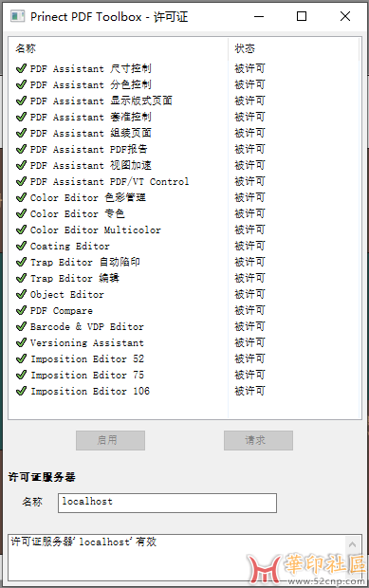369x588 pixels.
Task: Click the checkmark icon beside PDF Assistant 尺寸控制
Action: (21, 68)
